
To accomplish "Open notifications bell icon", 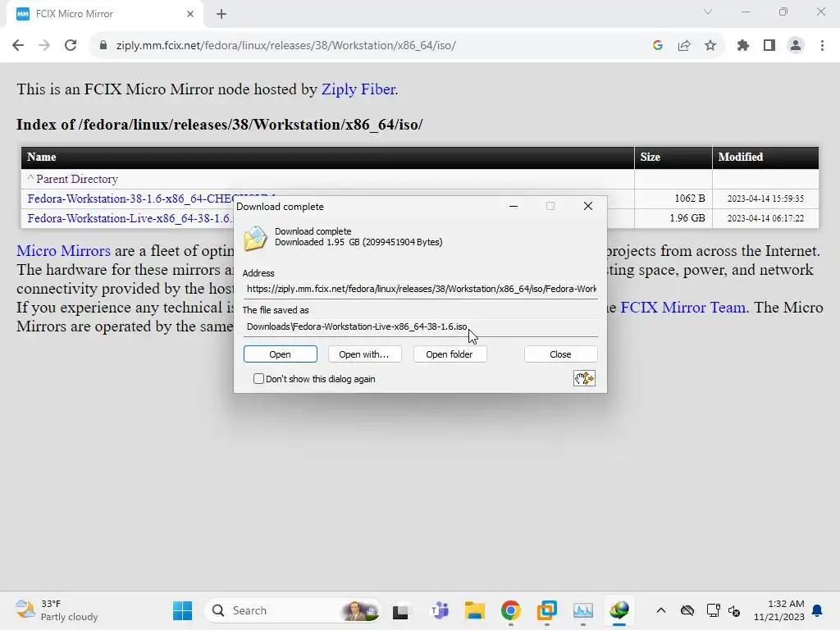I will [x=817, y=610].
